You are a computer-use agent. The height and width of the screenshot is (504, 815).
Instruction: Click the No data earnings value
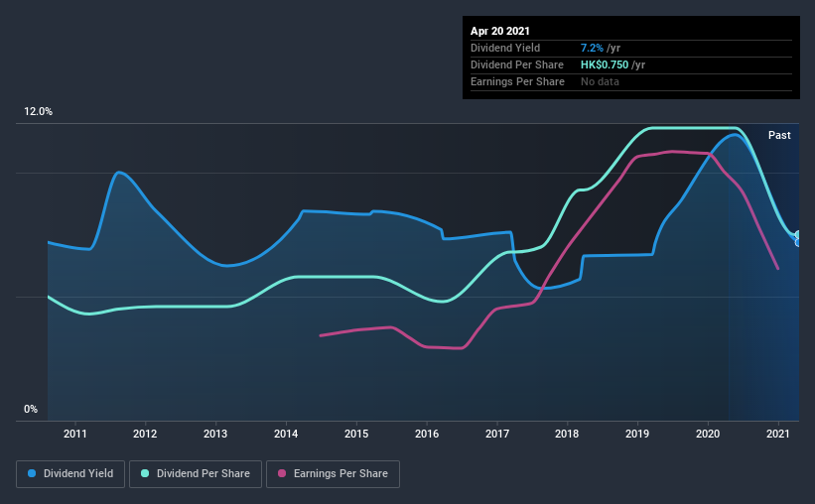point(600,81)
